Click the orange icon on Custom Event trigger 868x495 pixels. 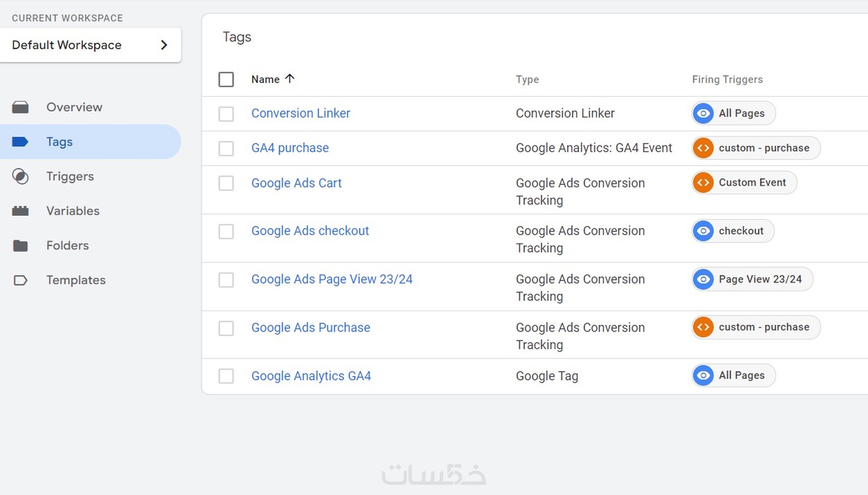(703, 183)
